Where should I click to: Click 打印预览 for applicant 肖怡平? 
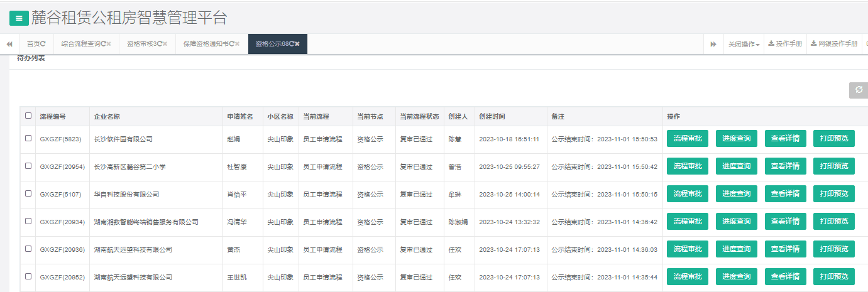pyautogui.click(x=834, y=194)
